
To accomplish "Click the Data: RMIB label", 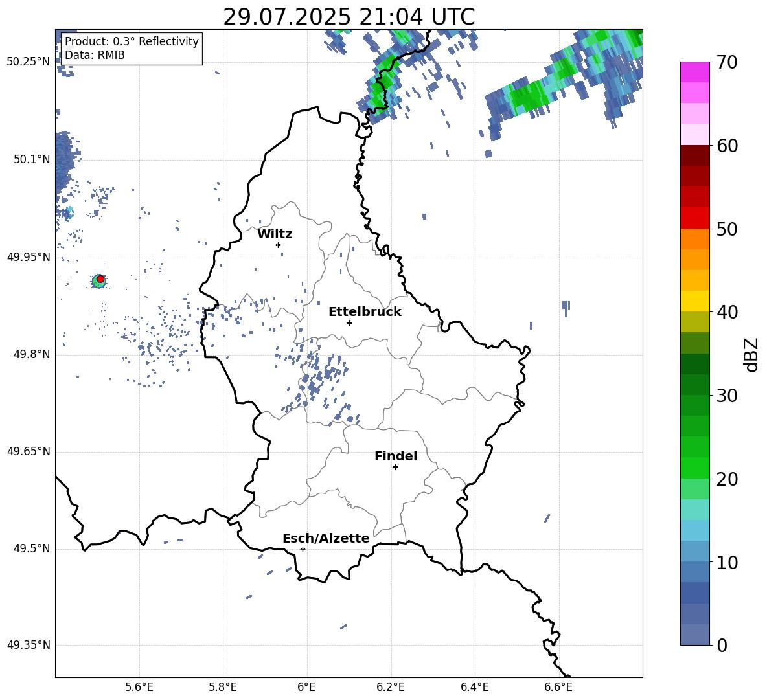I will [95, 55].
